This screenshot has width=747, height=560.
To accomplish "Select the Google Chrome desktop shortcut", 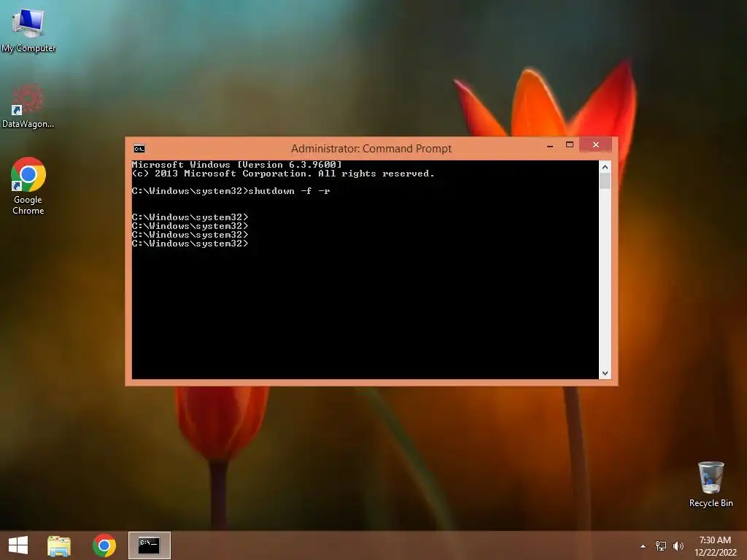I will coord(28,186).
